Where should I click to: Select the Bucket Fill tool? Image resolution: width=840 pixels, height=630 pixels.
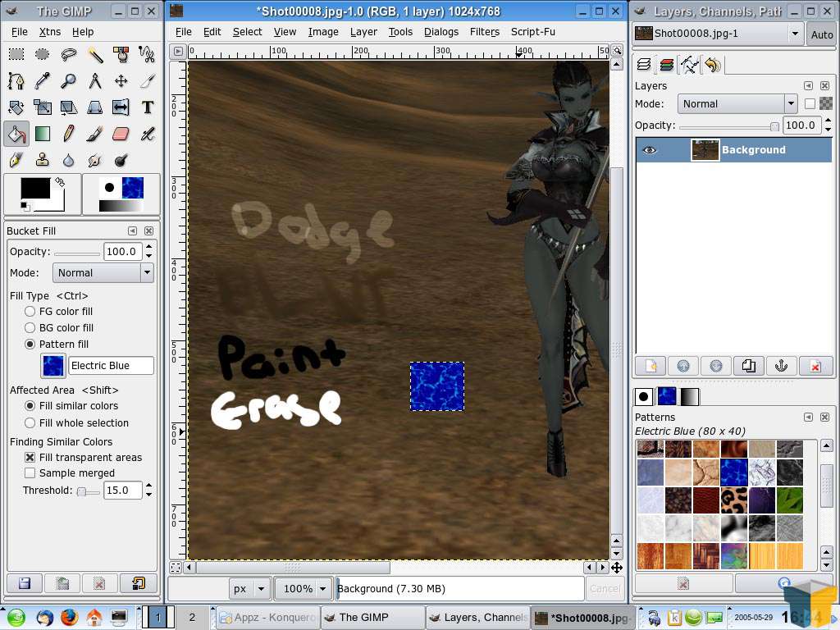coord(16,134)
